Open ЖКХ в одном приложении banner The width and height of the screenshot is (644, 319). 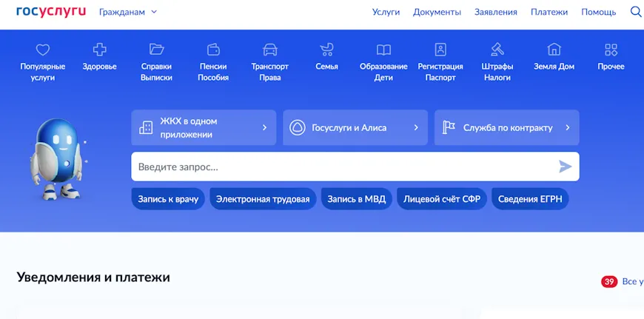204,127
